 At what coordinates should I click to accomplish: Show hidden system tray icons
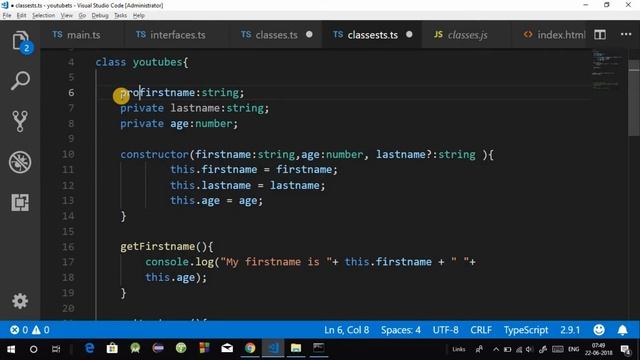point(496,349)
